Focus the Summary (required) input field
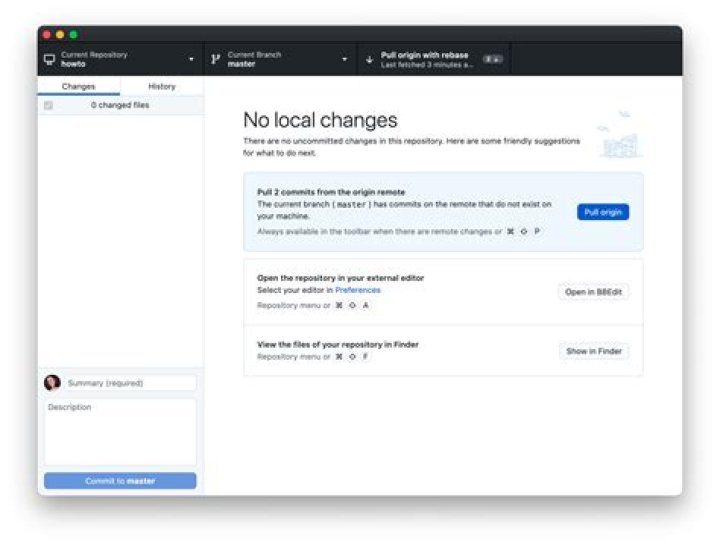The height and width of the screenshot is (545, 720). click(129, 383)
